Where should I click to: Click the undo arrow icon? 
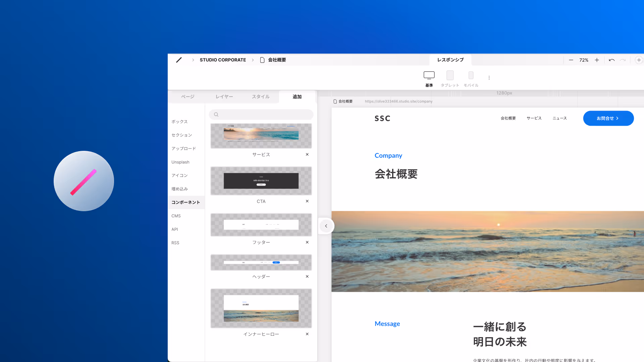tap(612, 60)
